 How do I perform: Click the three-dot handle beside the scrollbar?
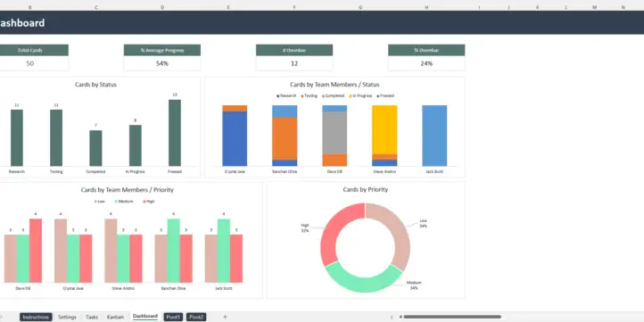point(391,317)
